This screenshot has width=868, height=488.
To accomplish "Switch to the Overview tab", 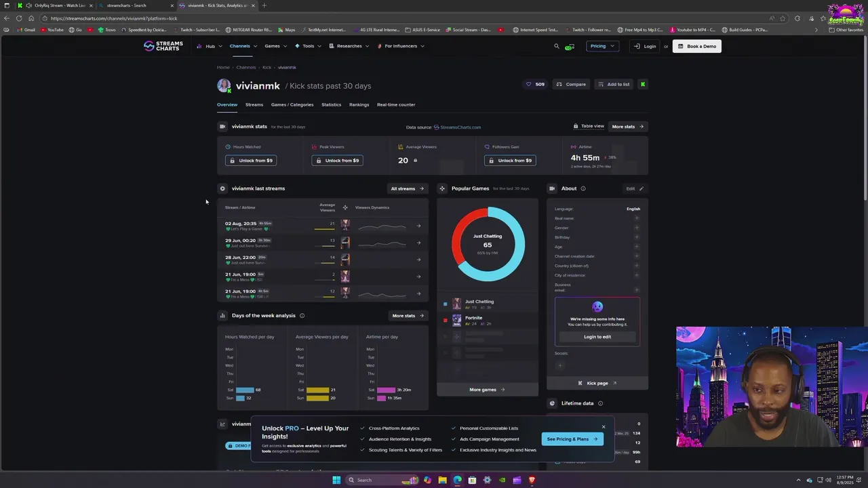I will pos(227,104).
